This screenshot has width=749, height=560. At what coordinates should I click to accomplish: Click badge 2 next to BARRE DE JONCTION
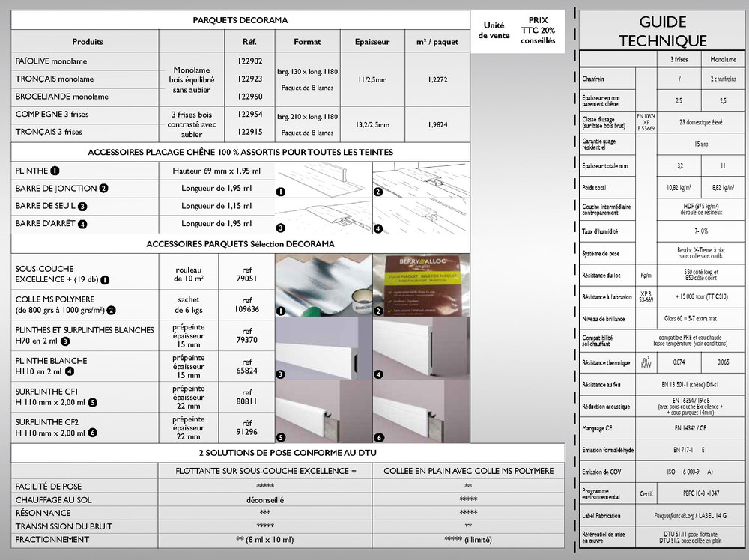tap(104, 189)
